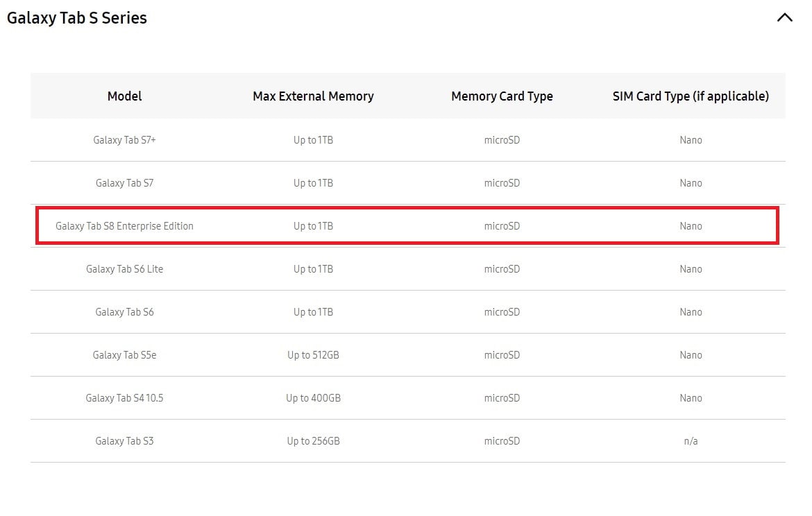Image resolution: width=812 pixels, height=516 pixels.
Task: Select the Galaxy Tab S6 model cell
Action: pos(124,312)
